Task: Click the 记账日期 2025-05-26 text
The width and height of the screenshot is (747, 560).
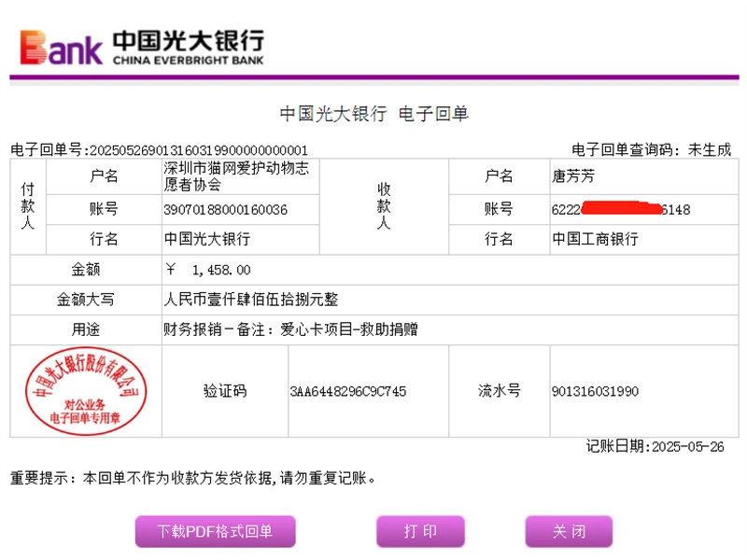Action: point(655,447)
